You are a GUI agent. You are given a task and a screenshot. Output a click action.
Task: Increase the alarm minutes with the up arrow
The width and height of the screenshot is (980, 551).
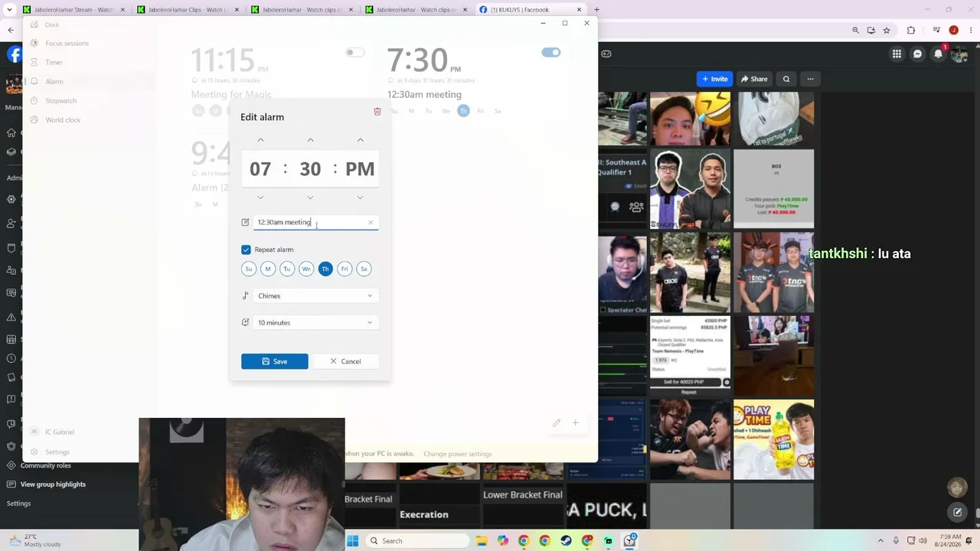[310, 140]
